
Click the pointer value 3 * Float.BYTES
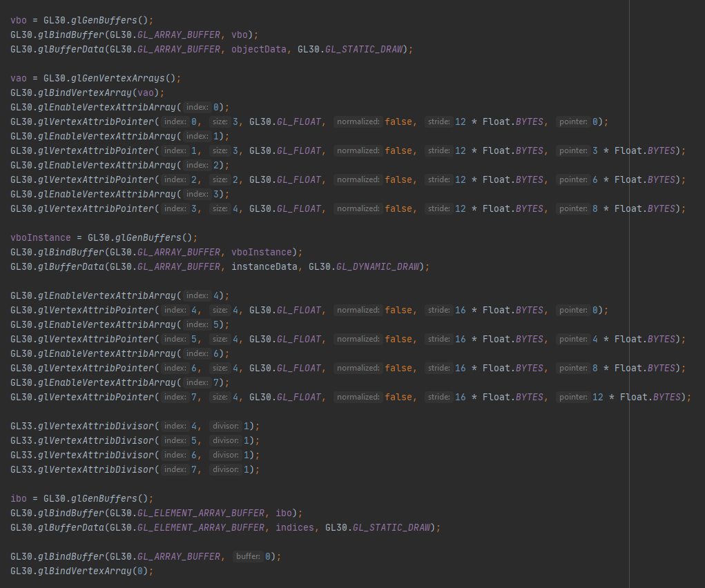pyautogui.click(x=633, y=150)
